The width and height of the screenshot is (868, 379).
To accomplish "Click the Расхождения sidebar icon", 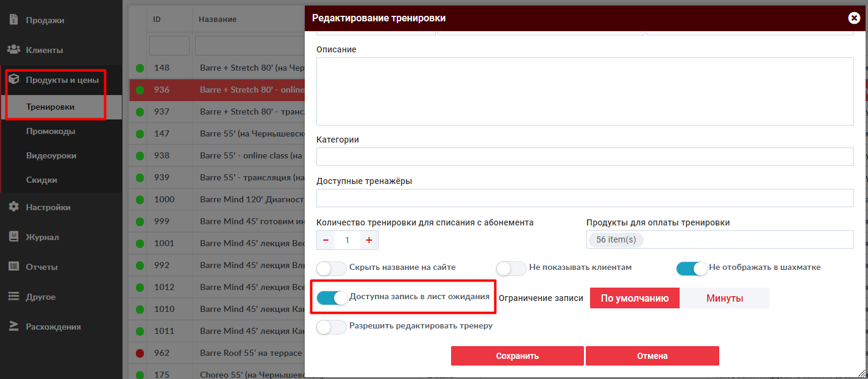I will [13, 326].
